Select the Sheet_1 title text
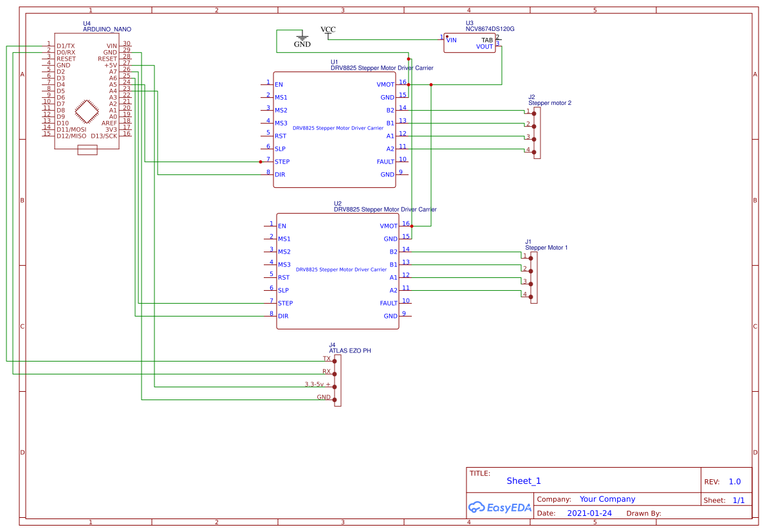The width and height of the screenshot is (765, 532). click(523, 481)
